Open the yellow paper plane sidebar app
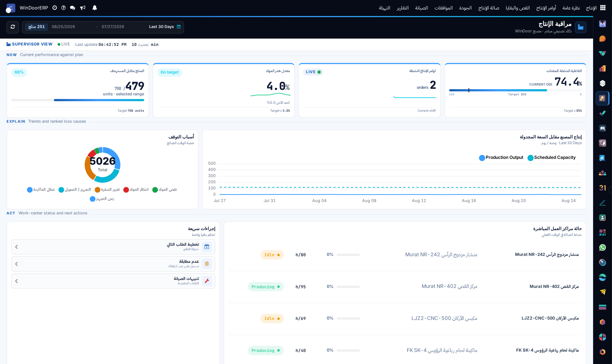This screenshot has width=612, height=364. pyautogui.click(x=602, y=292)
